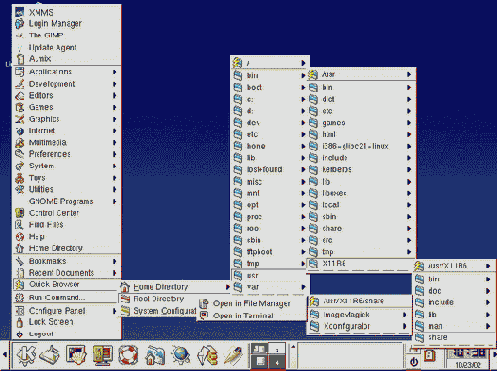Click the KDE gear launcher on the panel
Screen dimensions: 497x371
[x=26, y=355]
